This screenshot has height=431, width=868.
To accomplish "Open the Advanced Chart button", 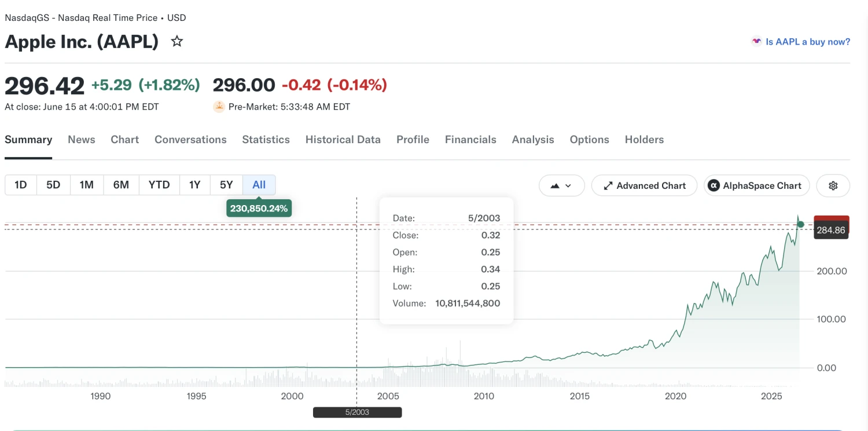I will 644,185.
